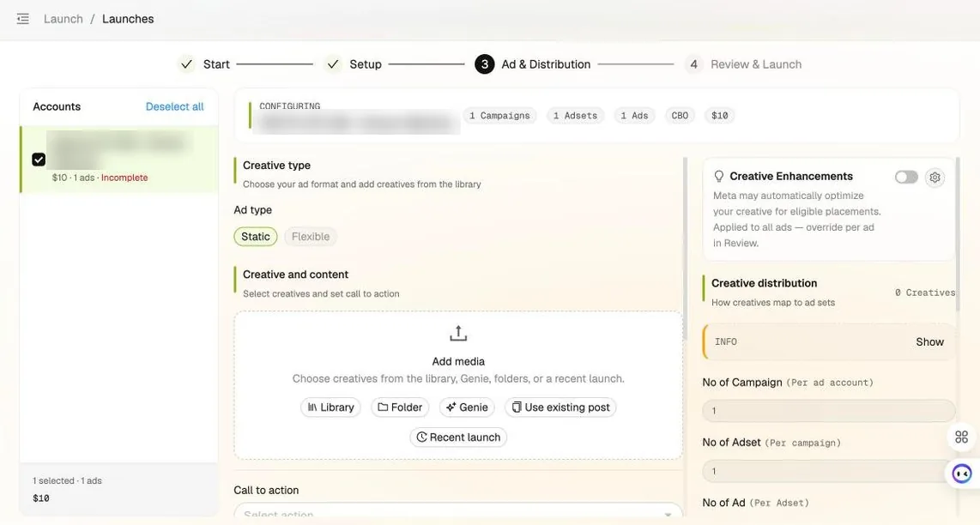Choose Use existing post
The width and height of the screenshot is (980, 525).
coord(560,407)
